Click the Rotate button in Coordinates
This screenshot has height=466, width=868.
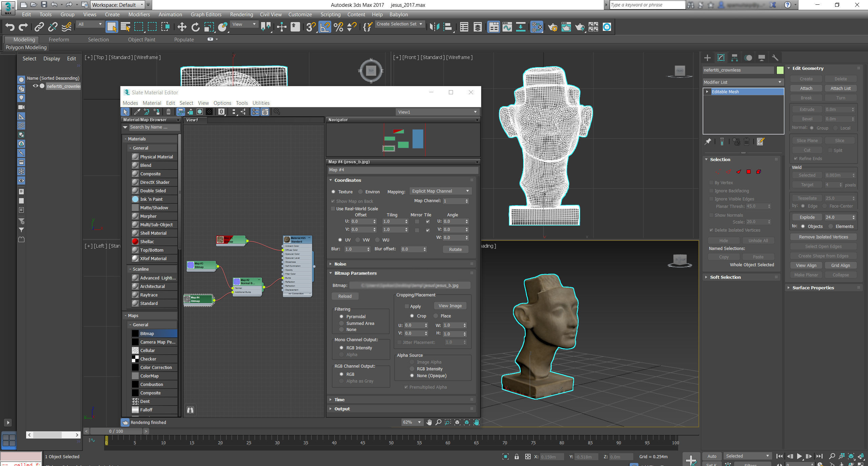click(455, 249)
